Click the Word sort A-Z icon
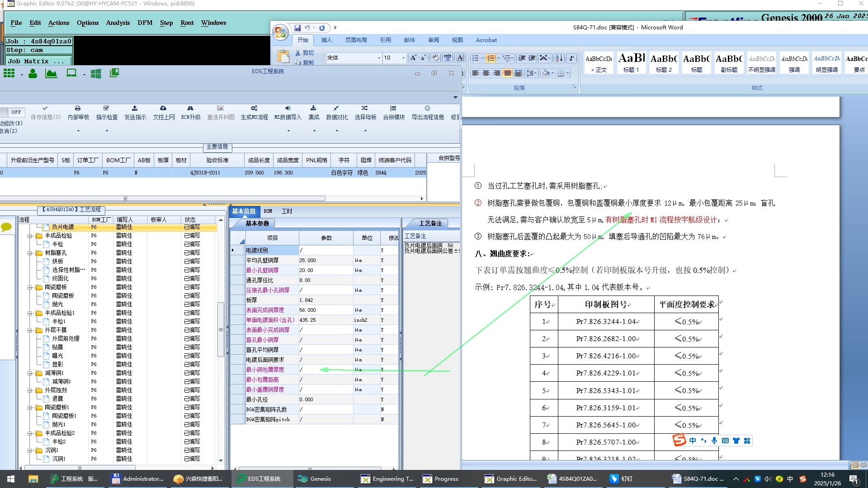The width and height of the screenshot is (868, 488). coord(559,58)
